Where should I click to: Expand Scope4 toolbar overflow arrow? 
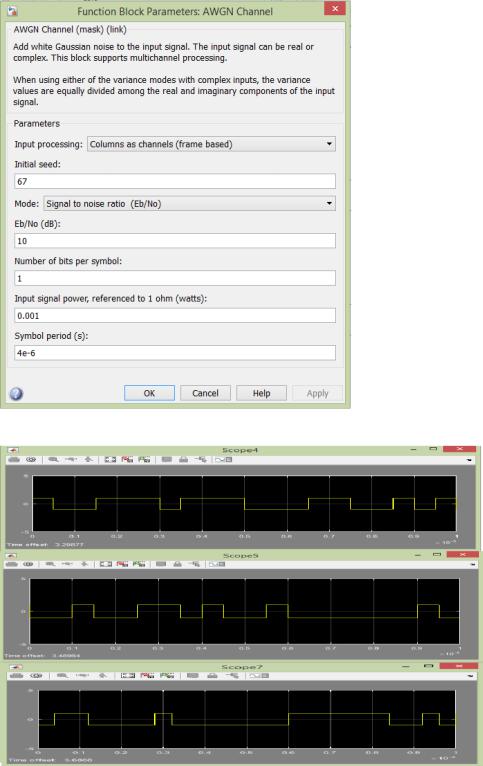[x=469, y=460]
